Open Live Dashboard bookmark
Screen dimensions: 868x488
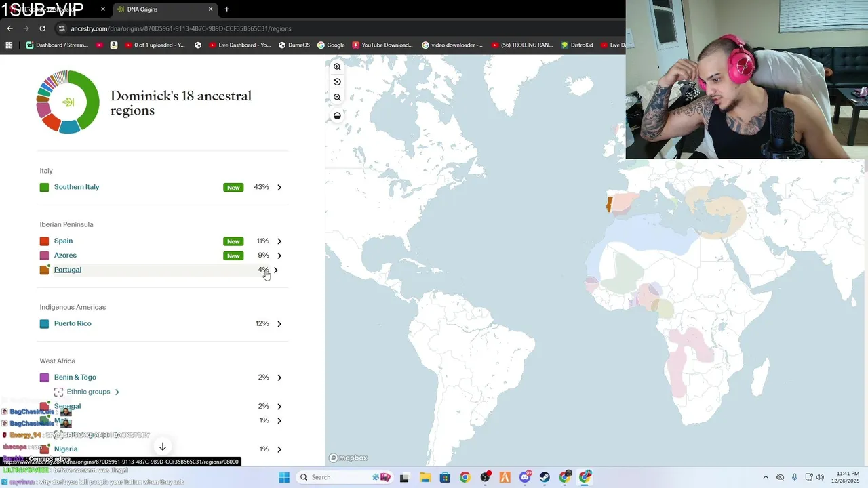[x=239, y=45]
